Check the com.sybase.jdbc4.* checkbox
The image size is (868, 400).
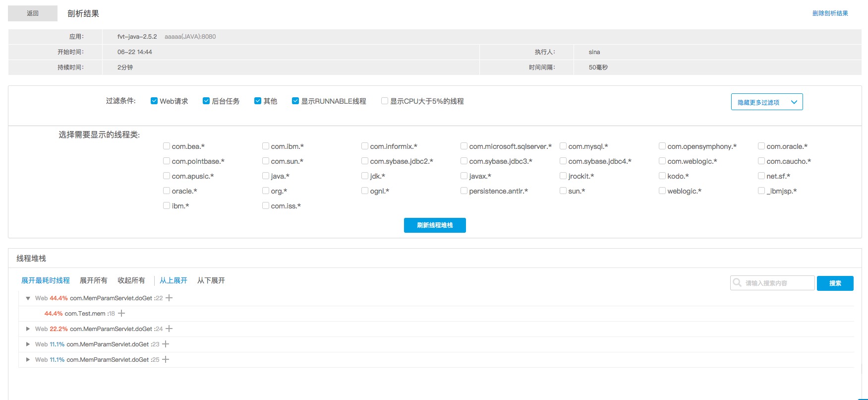[563, 161]
